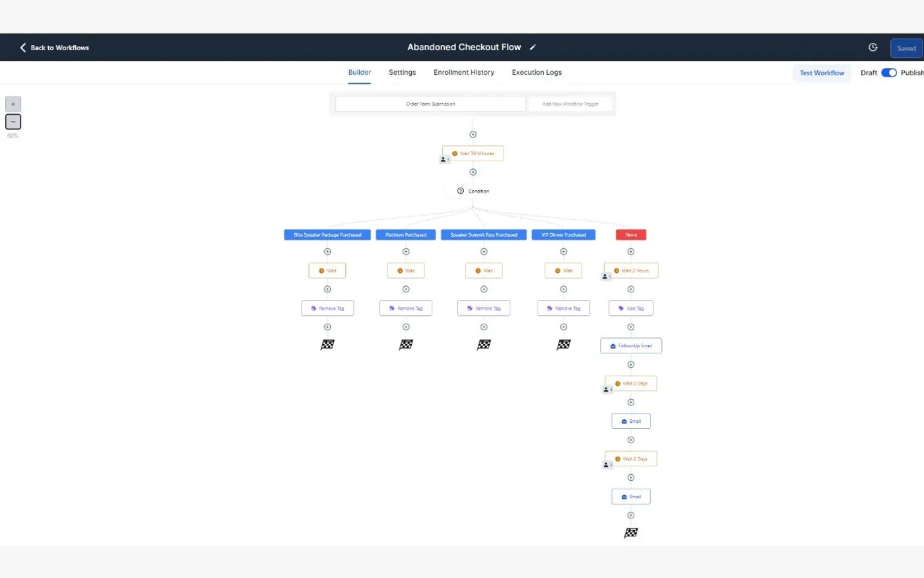Add step between Wait 2 Hours and Add Tag
The image size is (924, 578).
click(x=631, y=289)
